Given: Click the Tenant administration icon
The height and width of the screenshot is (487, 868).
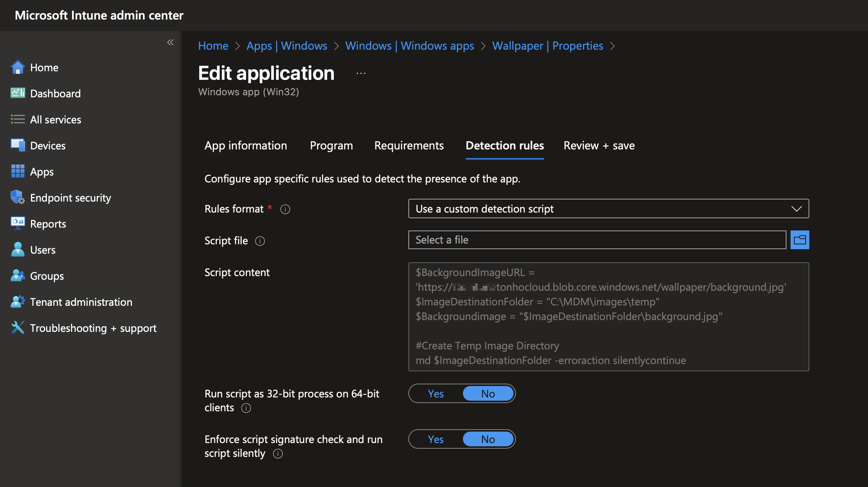Looking at the screenshot, I should point(18,302).
